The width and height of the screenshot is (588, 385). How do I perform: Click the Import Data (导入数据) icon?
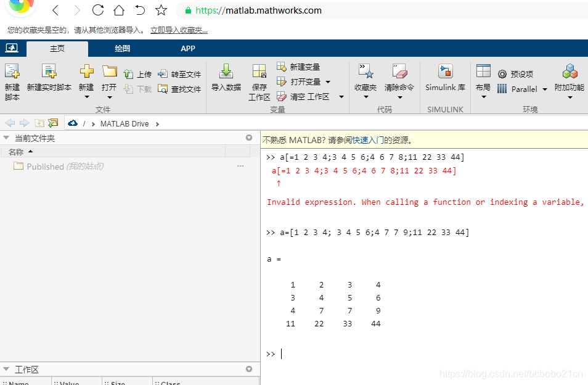point(226,72)
